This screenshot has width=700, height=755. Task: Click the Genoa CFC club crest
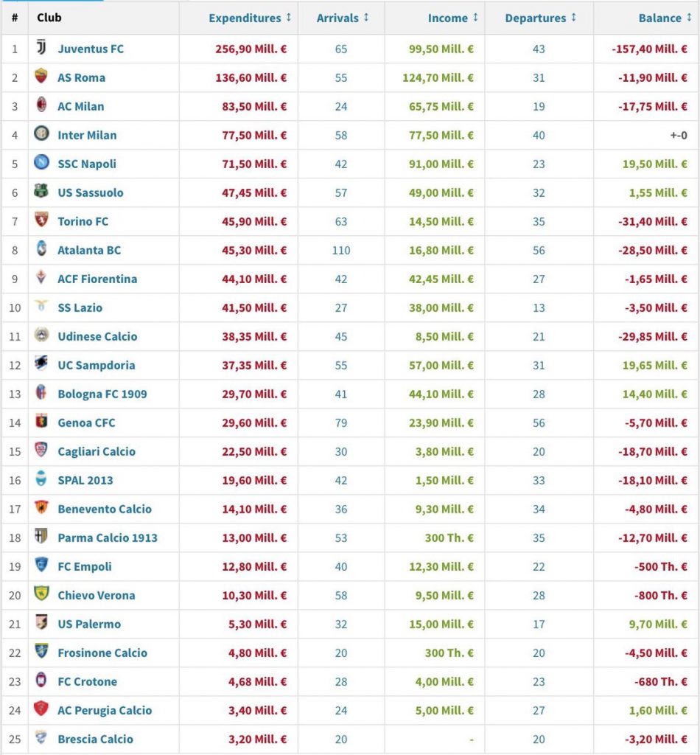click(x=41, y=421)
